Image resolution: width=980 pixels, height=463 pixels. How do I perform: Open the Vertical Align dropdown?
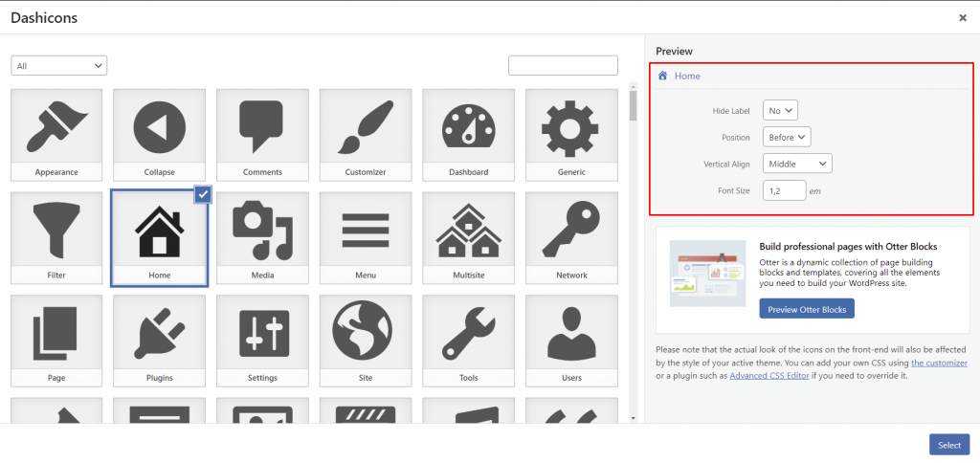coord(797,164)
